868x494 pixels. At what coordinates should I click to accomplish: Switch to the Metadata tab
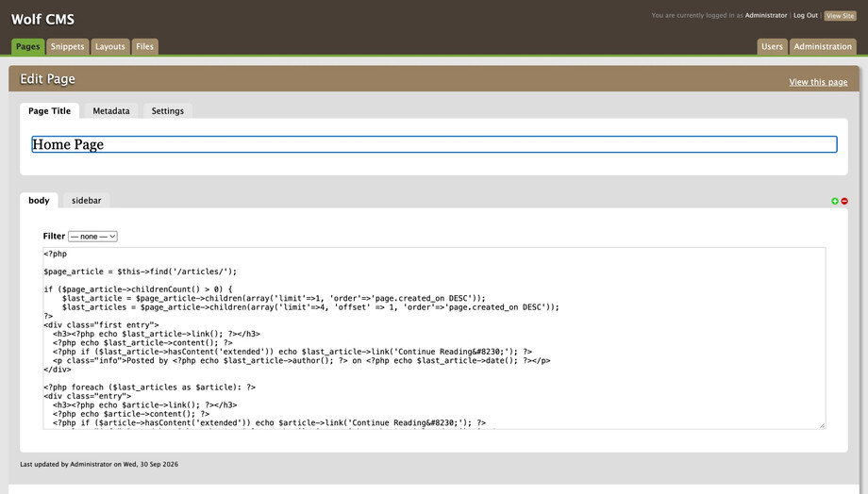point(111,110)
